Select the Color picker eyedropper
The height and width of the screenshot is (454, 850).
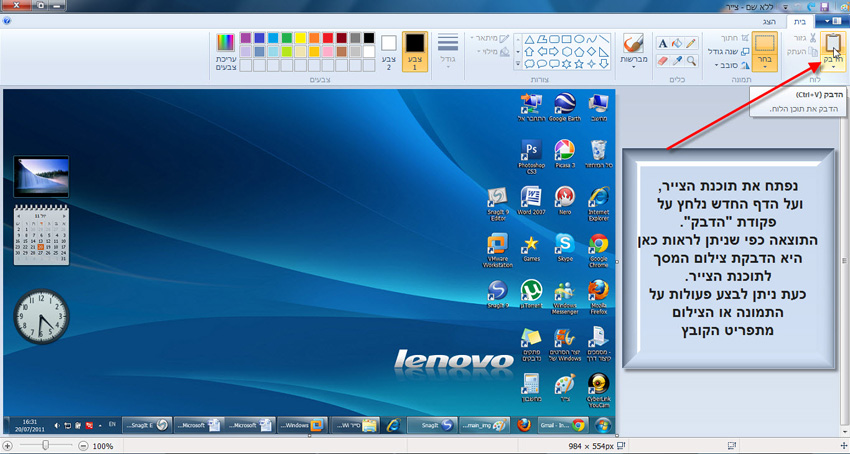point(677,60)
